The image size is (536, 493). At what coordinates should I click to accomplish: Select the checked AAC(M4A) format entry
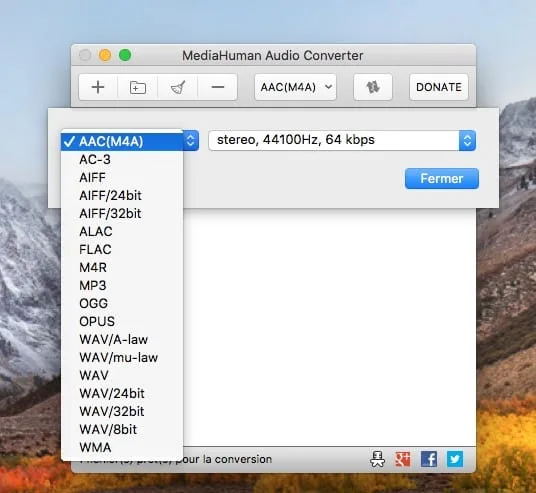coord(122,141)
